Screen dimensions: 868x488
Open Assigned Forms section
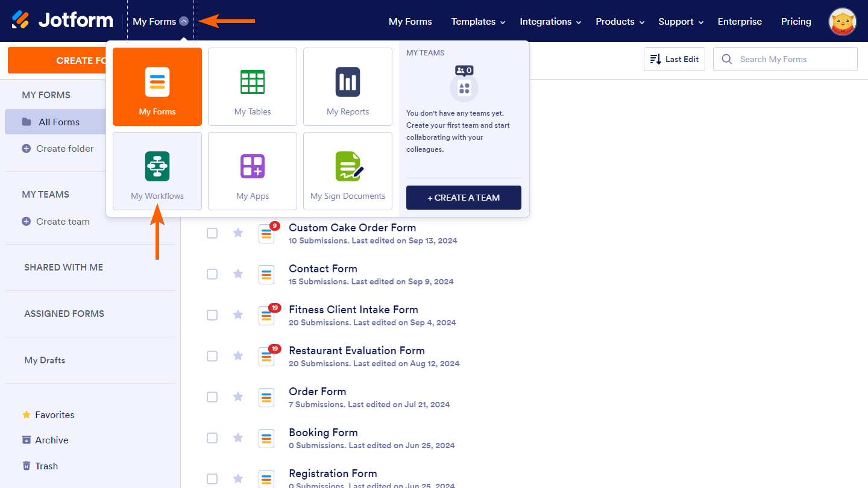(x=64, y=314)
